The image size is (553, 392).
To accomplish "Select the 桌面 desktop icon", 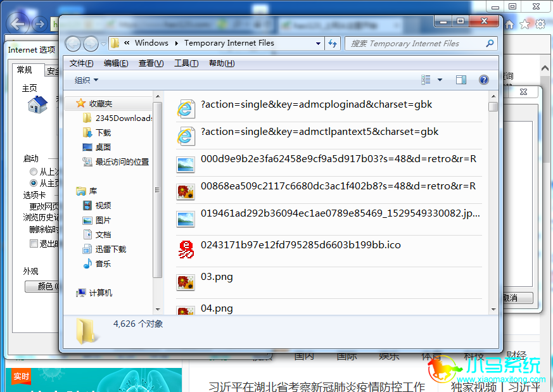I will [87, 147].
